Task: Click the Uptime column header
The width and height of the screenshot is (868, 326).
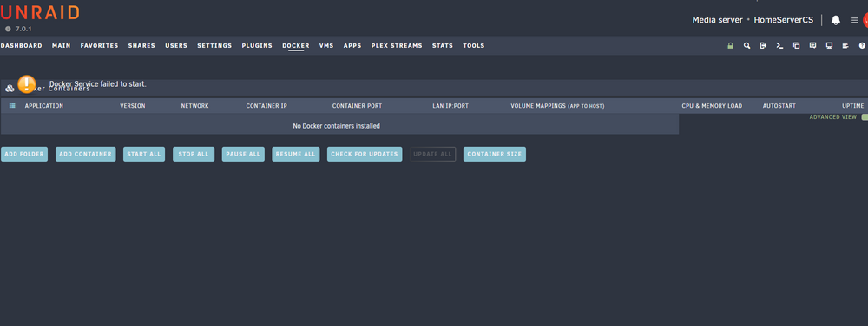Action: [x=853, y=106]
